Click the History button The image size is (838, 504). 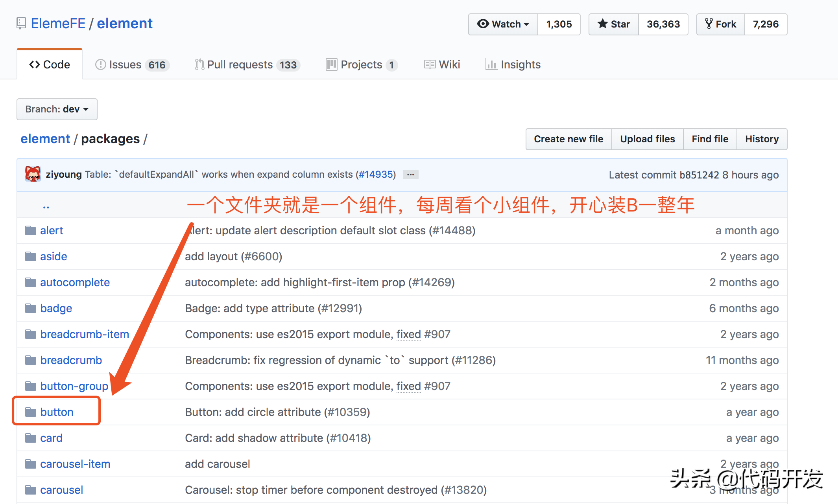762,139
